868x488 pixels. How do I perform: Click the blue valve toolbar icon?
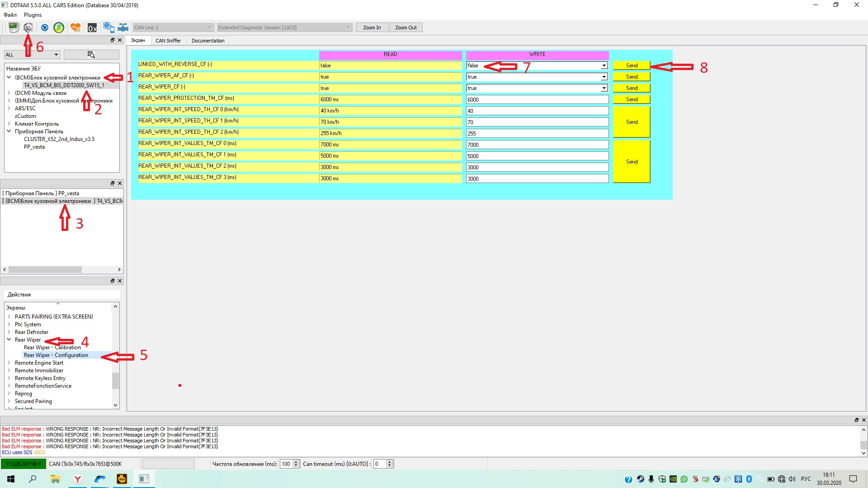pos(123,28)
